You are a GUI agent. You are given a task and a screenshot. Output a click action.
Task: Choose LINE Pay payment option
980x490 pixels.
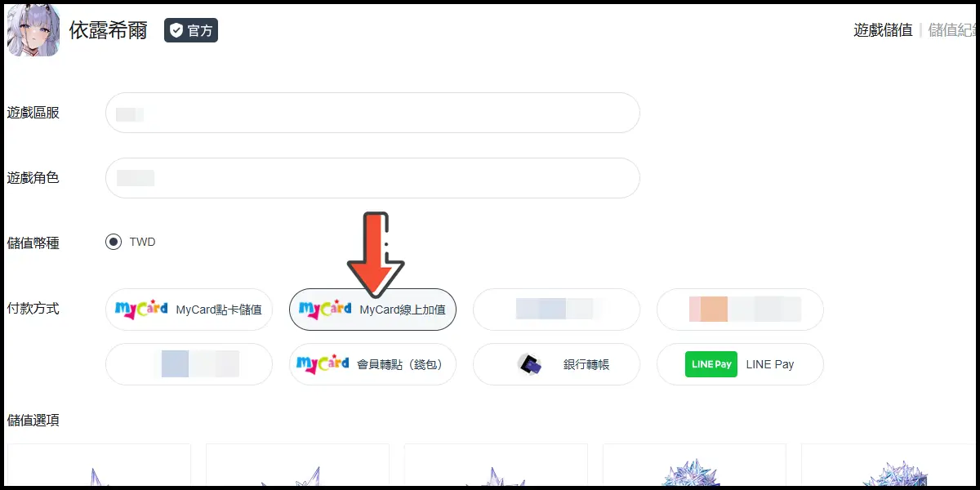pos(740,364)
